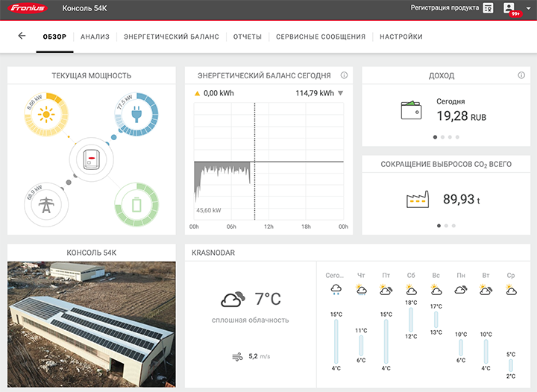The height and width of the screenshot is (392, 537).
Task: Click the inverter icon in the power flow
Action: pyautogui.click(x=92, y=159)
